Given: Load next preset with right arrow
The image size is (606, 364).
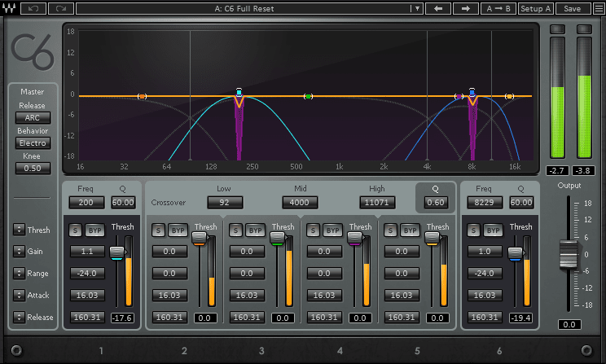Looking at the screenshot, I should 465,8.
